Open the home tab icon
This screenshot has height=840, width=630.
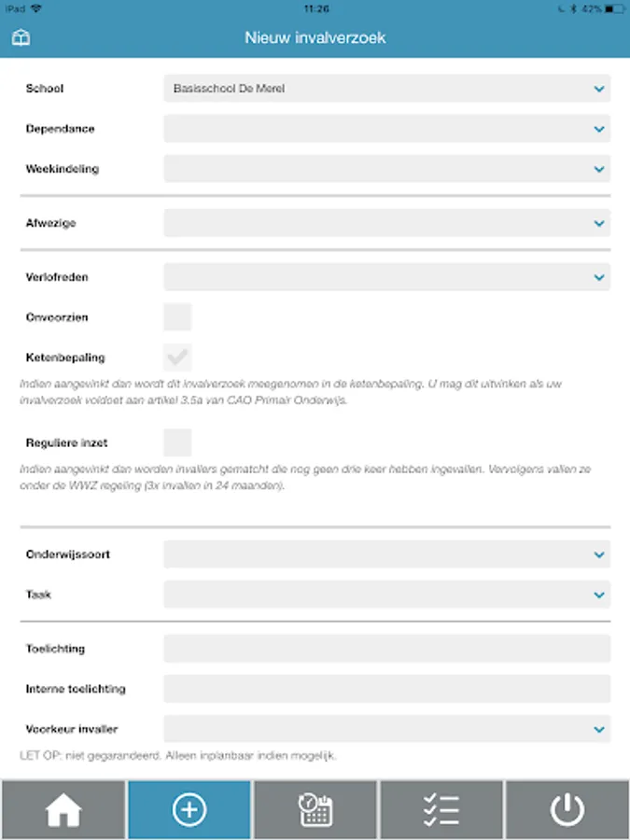[63, 810]
